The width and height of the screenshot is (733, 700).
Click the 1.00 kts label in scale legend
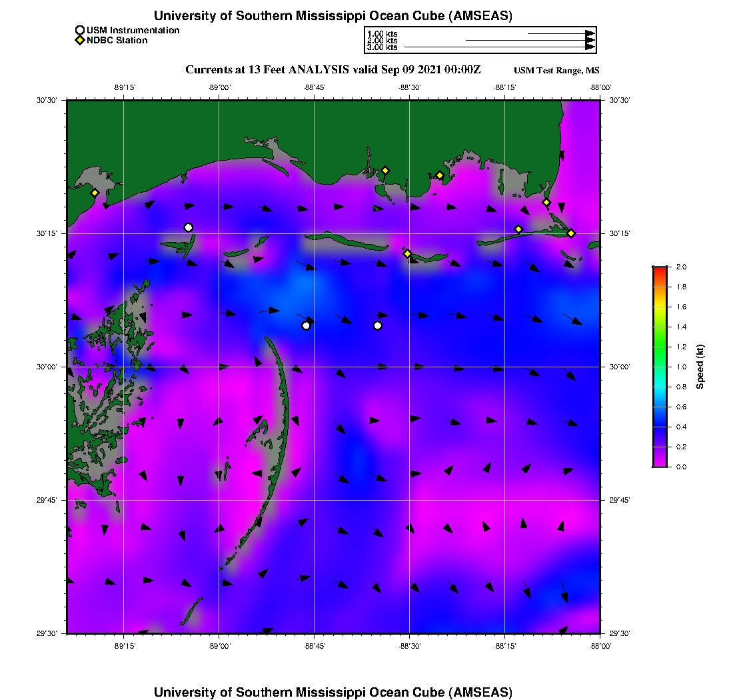382,33
